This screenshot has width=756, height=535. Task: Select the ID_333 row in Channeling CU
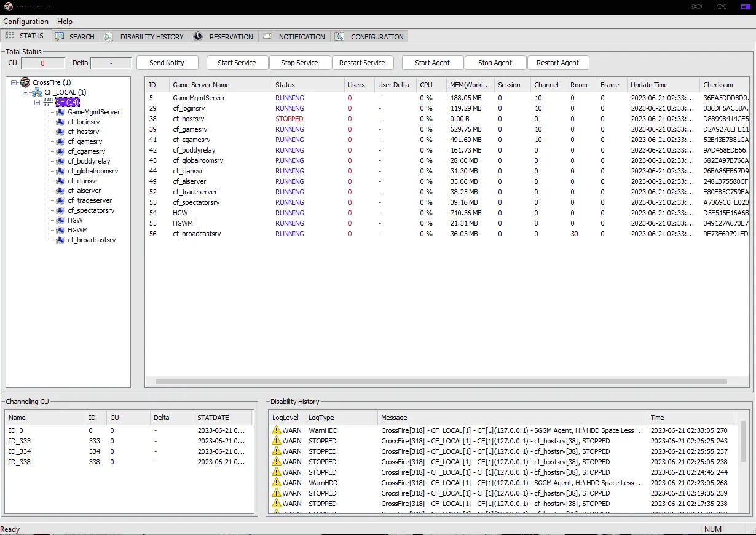pos(129,441)
